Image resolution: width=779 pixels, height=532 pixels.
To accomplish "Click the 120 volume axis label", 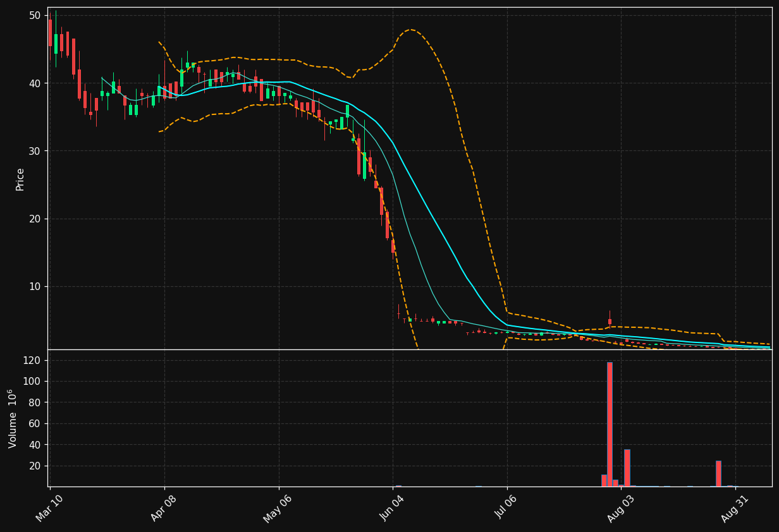I will tap(32, 360).
